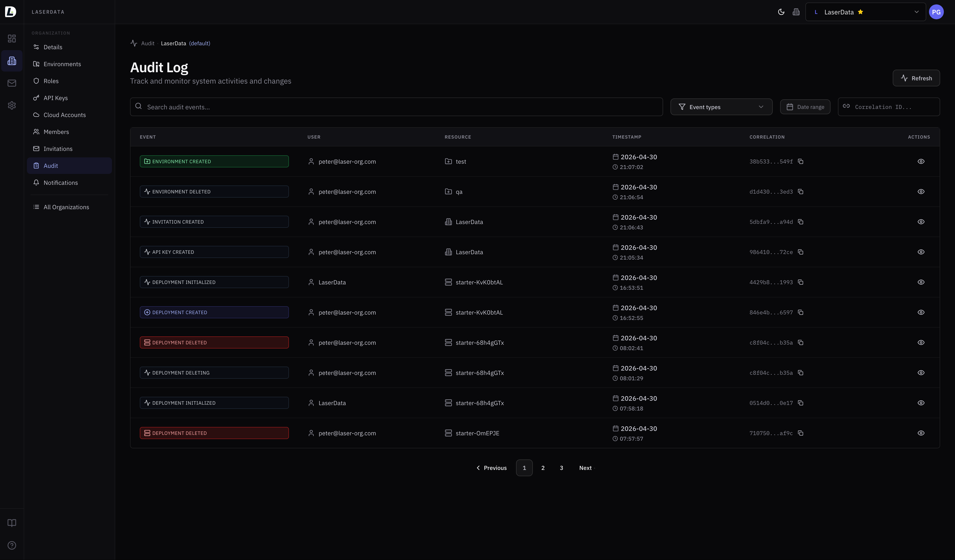
Task: Select page 2 in pagination
Action: point(543,468)
